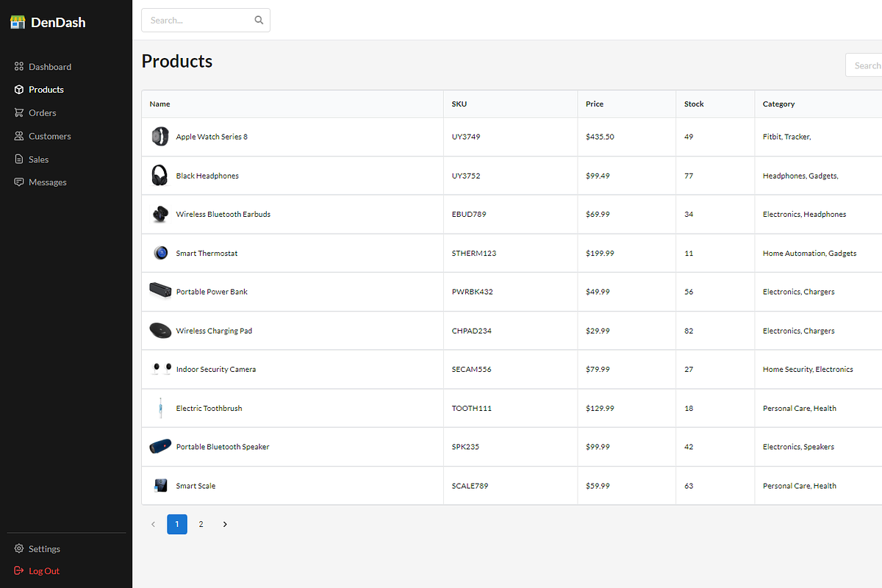Open Messages from the sidebar
This screenshot has height=588, width=882.
point(48,182)
